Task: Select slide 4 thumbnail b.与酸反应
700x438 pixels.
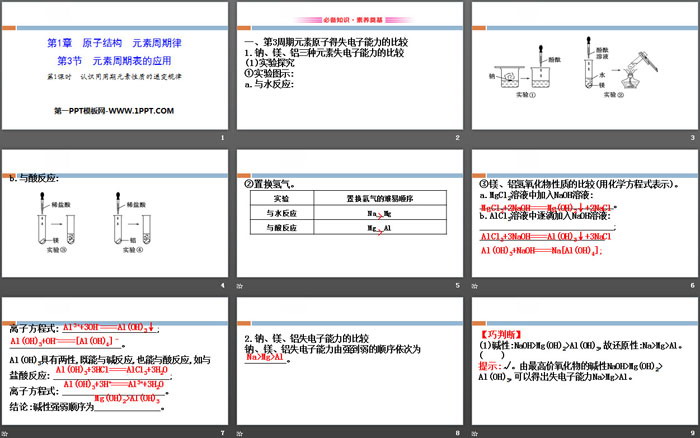Action: 115,213
